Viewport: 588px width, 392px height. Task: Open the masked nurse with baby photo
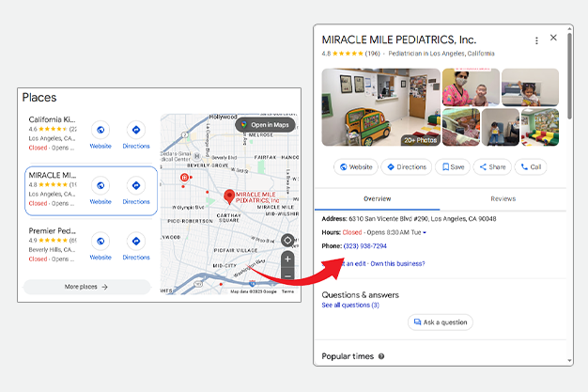point(471,87)
